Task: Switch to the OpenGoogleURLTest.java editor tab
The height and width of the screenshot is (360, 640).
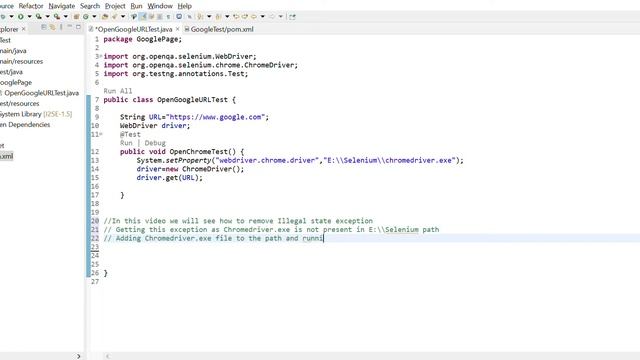Action: click(133, 29)
